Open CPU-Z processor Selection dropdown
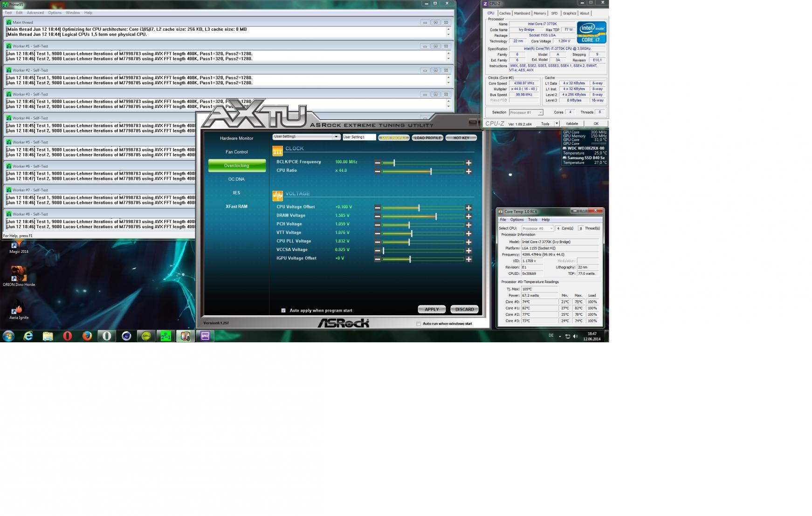The width and height of the screenshot is (812, 516). (x=526, y=112)
